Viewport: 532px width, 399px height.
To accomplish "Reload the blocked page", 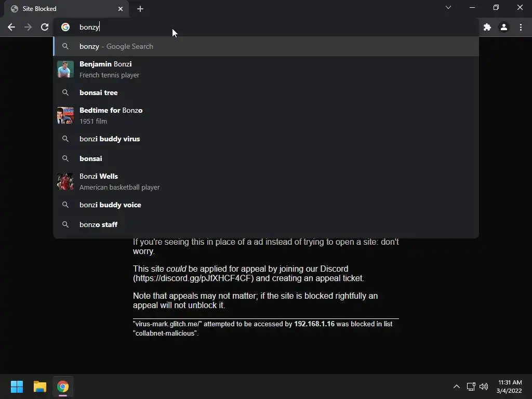I will [45, 27].
